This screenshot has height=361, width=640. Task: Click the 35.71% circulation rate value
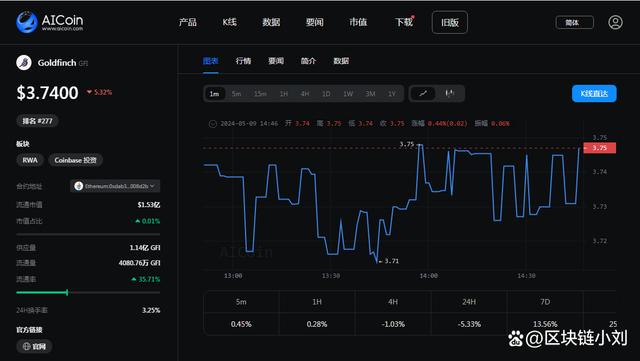click(146, 279)
